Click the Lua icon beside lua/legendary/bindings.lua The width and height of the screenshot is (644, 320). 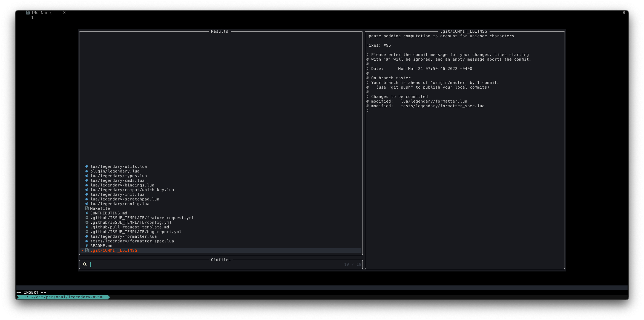tap(87, 185)
